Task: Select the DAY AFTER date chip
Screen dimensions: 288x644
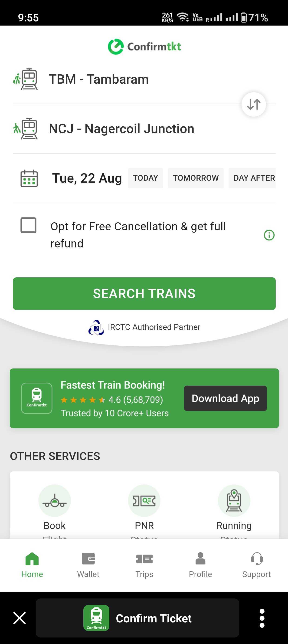Action: 252,178
